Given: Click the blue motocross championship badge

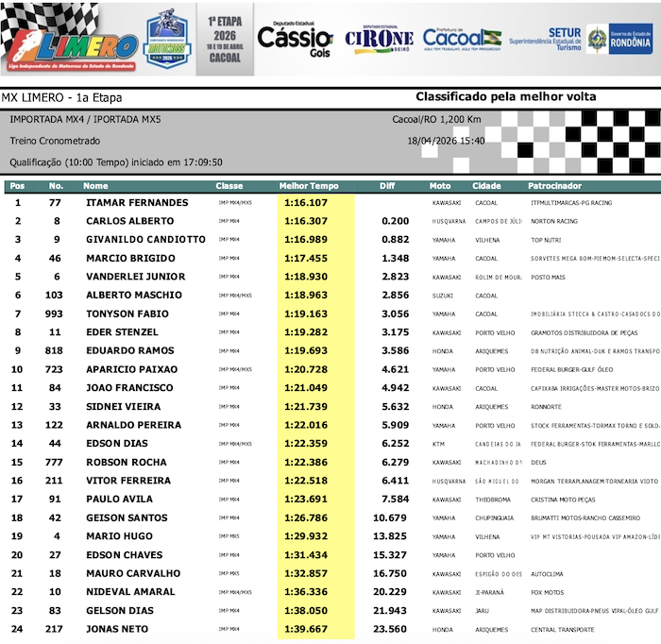Looking at the screenshot, I should (166, 42).
